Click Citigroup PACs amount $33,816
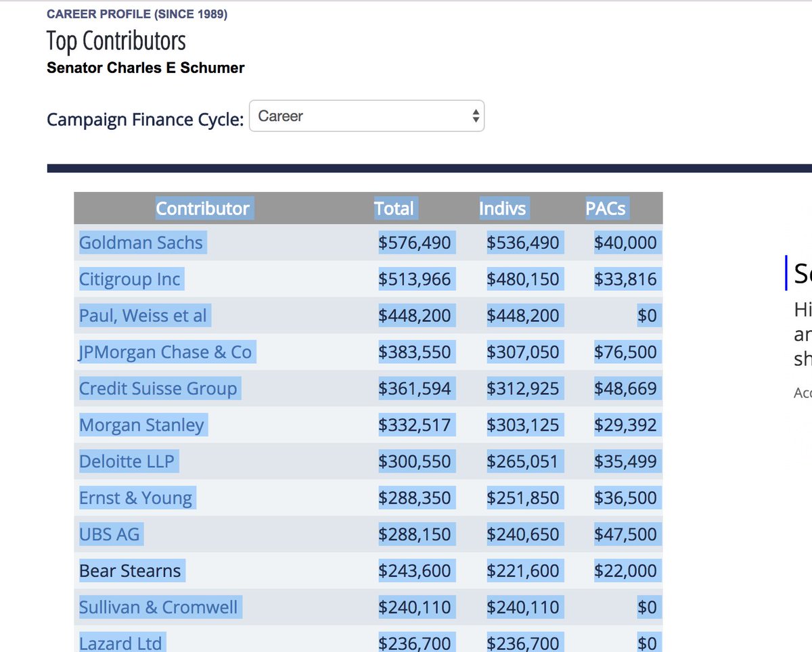This screenshot has width=812, height=652. 625,279
